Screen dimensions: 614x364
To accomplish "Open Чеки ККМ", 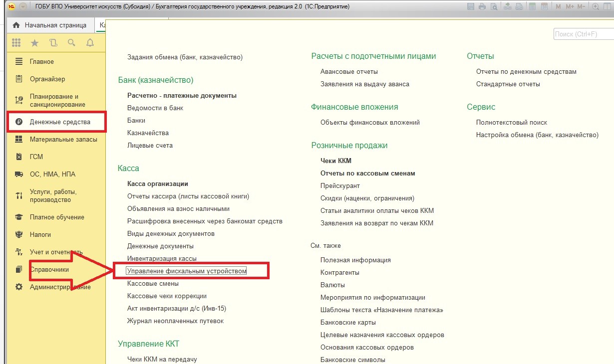I will click(x=336, y=161).
